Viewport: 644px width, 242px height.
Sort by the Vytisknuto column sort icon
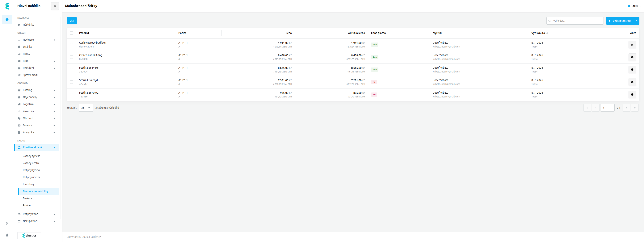pos(547,33)
